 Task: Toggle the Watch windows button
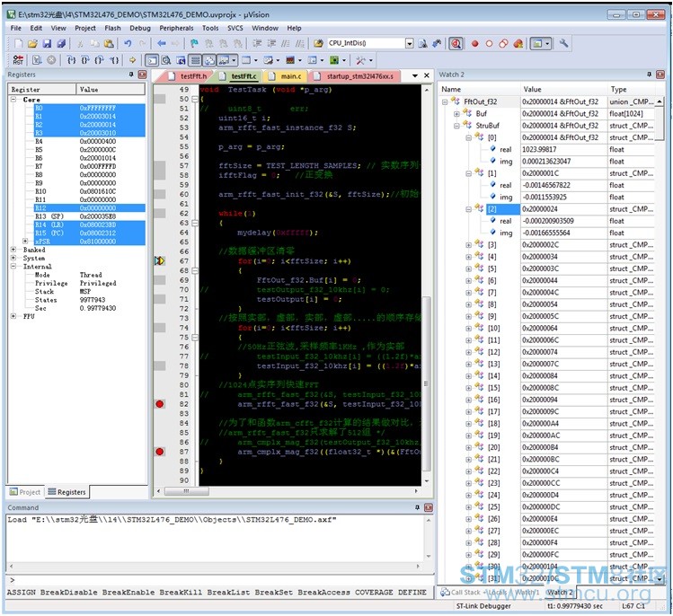tap(224, 60)
